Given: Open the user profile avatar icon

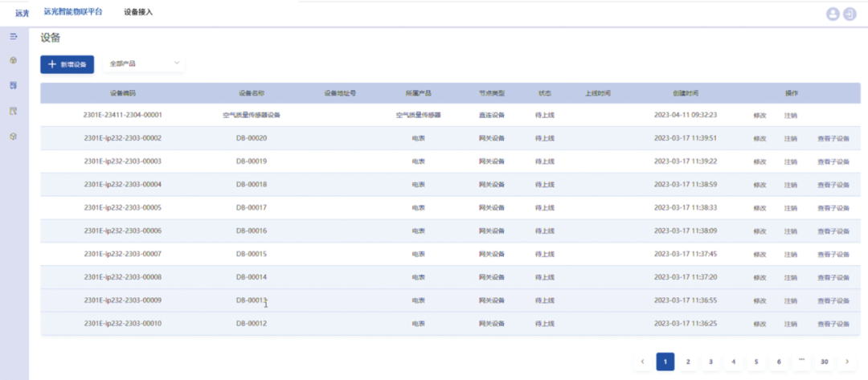Looking at the screenshot, I should tap(833, 14).
